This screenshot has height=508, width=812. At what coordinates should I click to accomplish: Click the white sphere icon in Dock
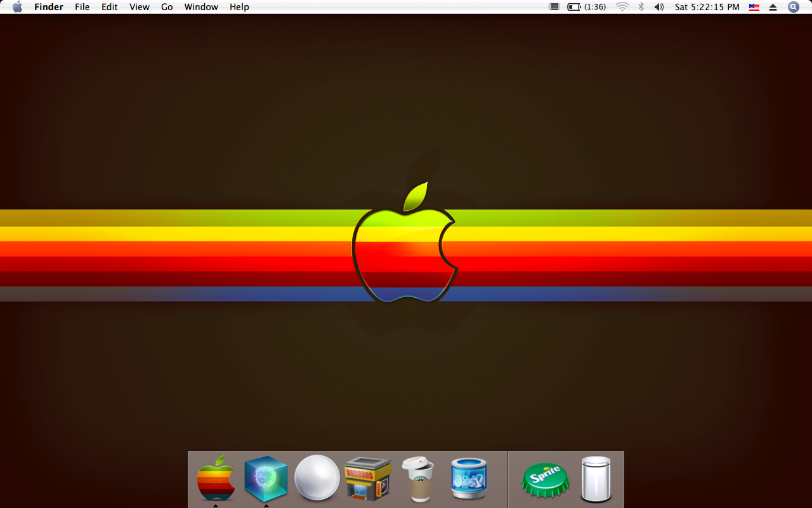[x=317, y=477]
